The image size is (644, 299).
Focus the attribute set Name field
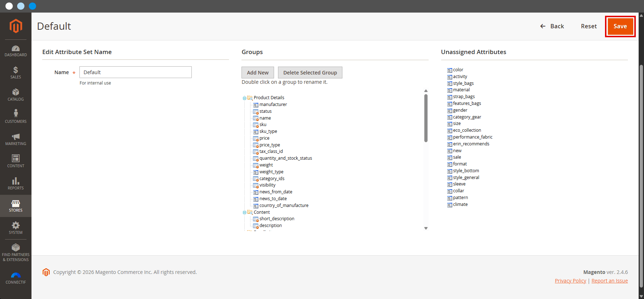(x=136, y=72)
